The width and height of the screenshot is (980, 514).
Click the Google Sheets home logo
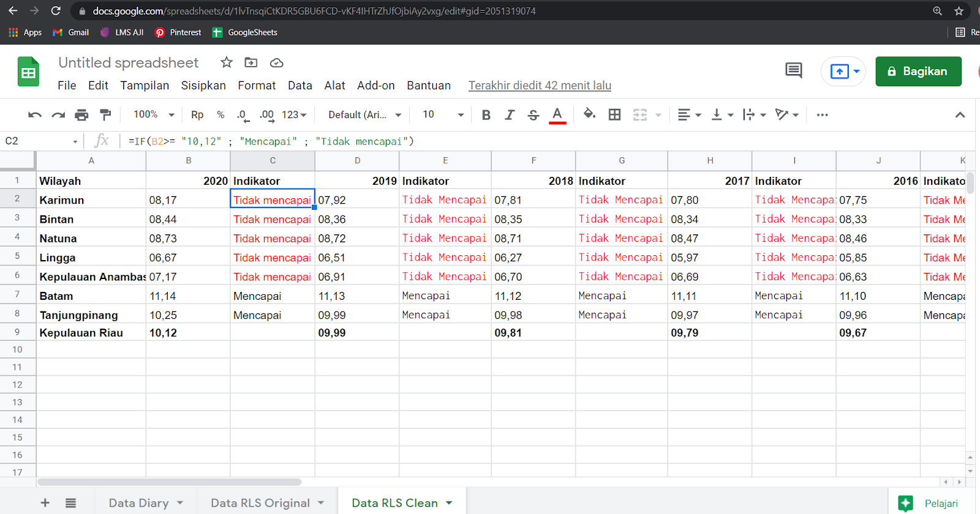click(28, 72)
